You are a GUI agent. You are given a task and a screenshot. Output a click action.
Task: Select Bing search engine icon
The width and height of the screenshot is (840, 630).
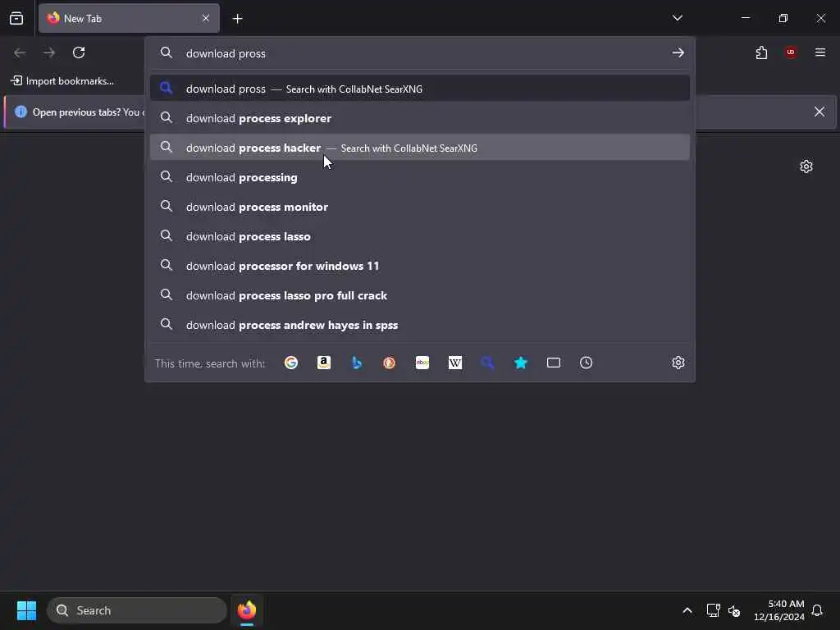tap(357, 363)
